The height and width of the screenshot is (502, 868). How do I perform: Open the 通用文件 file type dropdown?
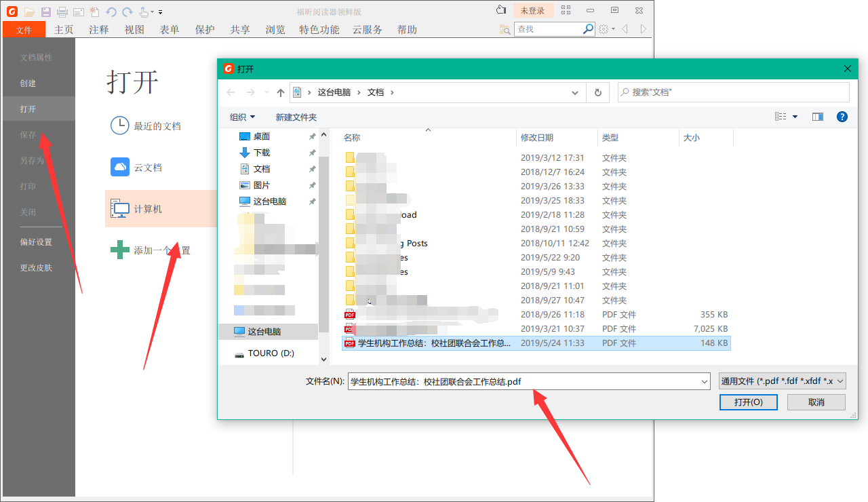click(x=782, y=381)
